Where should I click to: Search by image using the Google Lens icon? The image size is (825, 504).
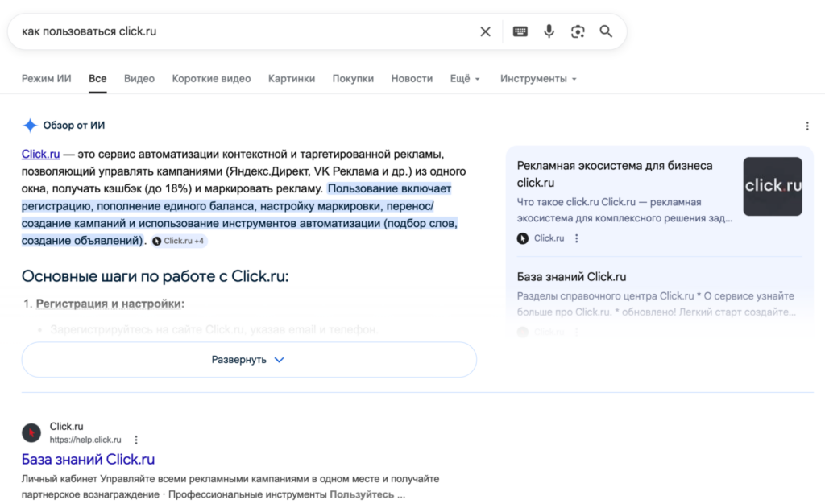(x=578, y=31)
